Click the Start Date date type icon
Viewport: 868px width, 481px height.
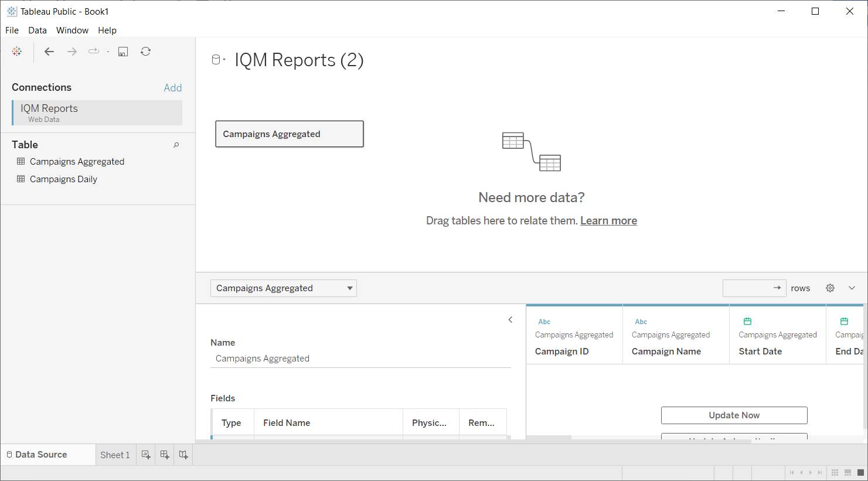pyautogui.click(x=747, y=321)
